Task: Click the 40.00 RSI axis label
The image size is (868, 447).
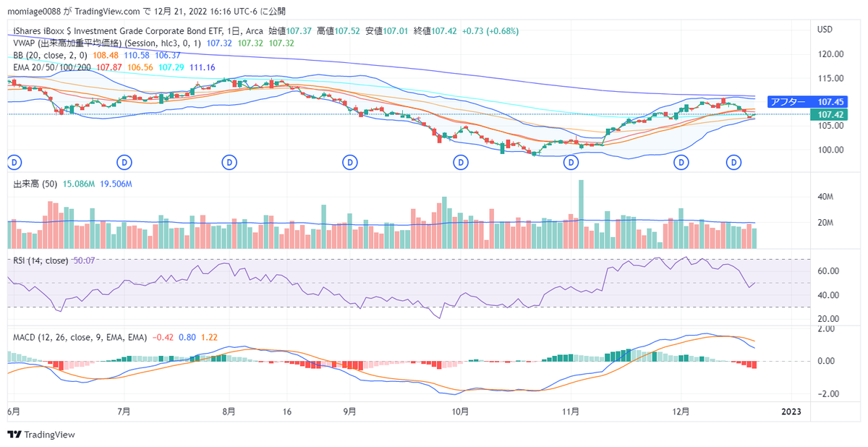Action: pyautogui.click(x=828, y=295)
